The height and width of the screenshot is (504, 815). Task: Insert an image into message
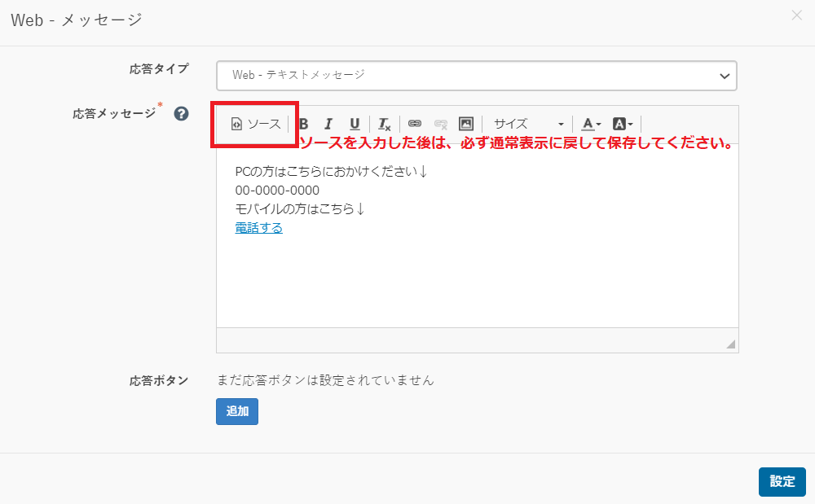pos(465,124)
